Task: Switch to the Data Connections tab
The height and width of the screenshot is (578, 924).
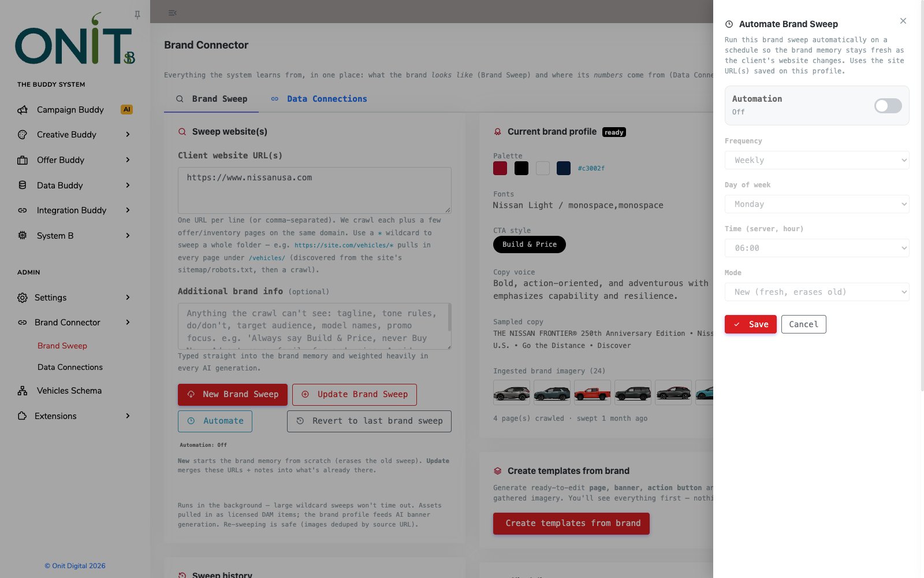Action: pyautogui.click(x=319, y=99)
